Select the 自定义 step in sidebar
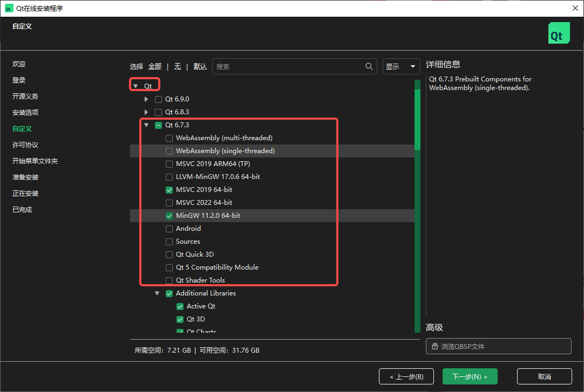Viewport: 584px width, 392px height. 22,129
